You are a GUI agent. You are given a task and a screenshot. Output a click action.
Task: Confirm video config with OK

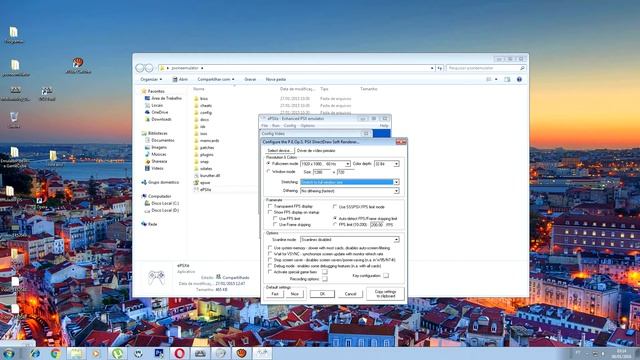[322, 294]
